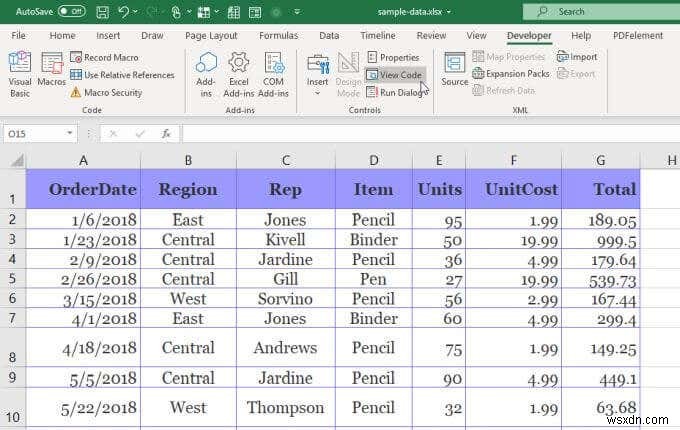Screen dimensions: 680x430
Task: Toggle Design Mode
Action: coord(348,74)
